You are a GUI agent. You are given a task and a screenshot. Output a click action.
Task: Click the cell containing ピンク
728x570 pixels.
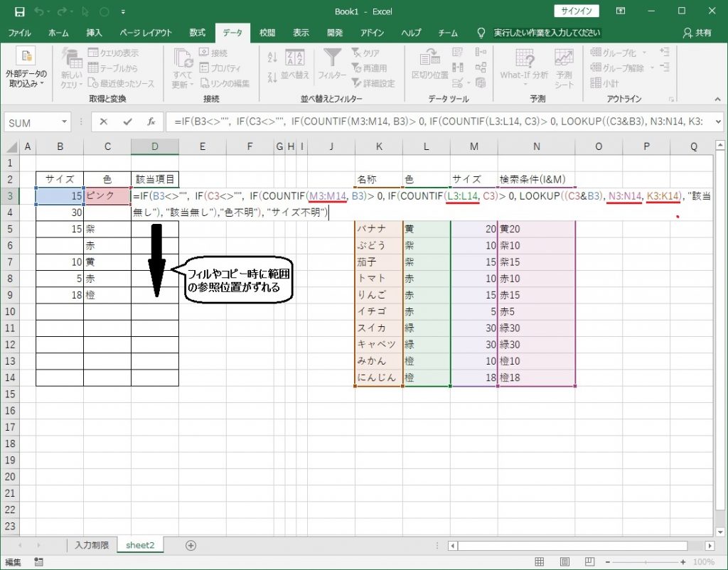(107, 195)
